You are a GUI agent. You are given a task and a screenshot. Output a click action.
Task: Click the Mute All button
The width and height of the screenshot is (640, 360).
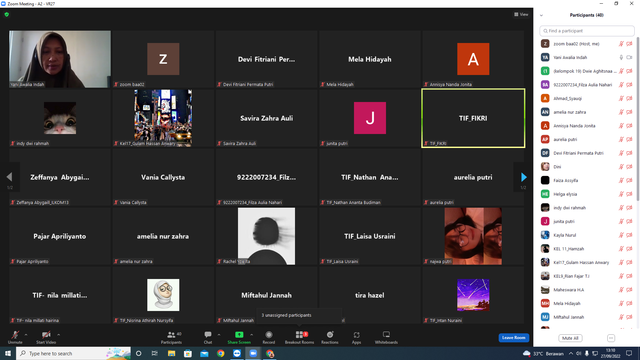(x=570, y=338)
